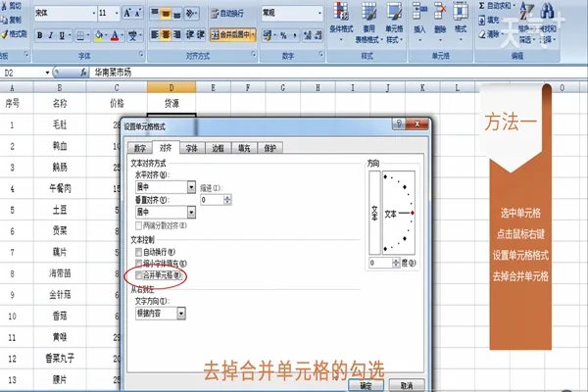Click the cell Borders icon
The height and width of the screenshot is (392, 588).
pos(80,35)
